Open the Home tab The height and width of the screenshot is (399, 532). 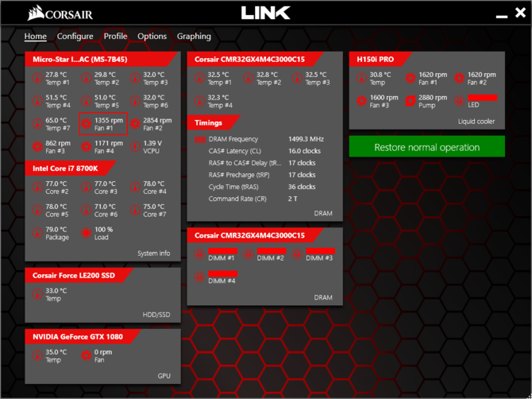point(35,37)
